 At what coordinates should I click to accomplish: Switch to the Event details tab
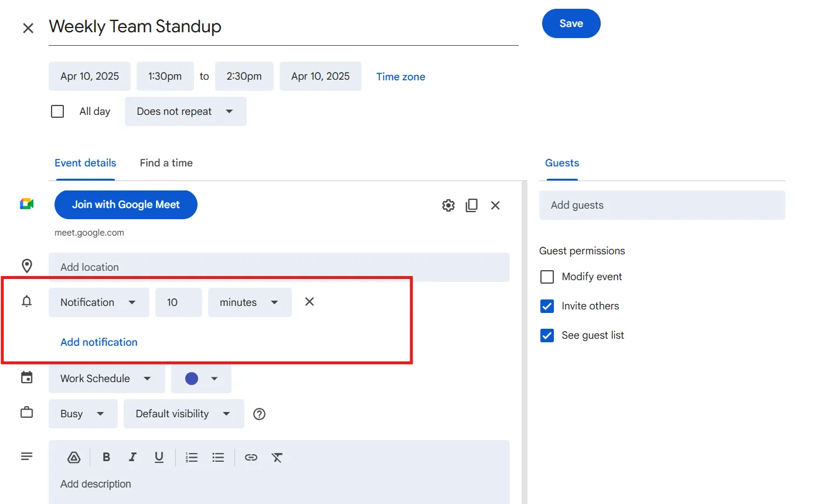coord(86,163)
